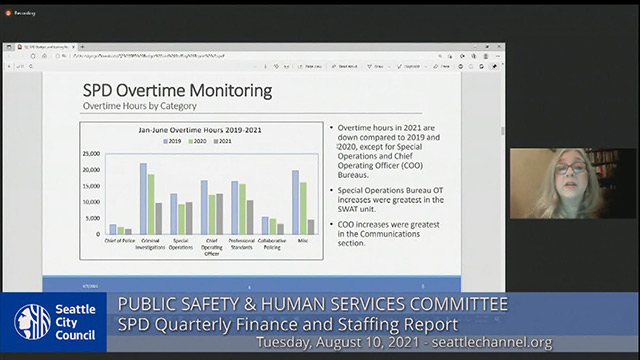The width and height of the screenshot is (640, 360).
Task: Click the 'Chief of Police' axis label
Action: pyautogui.click(x=120, y=241)
